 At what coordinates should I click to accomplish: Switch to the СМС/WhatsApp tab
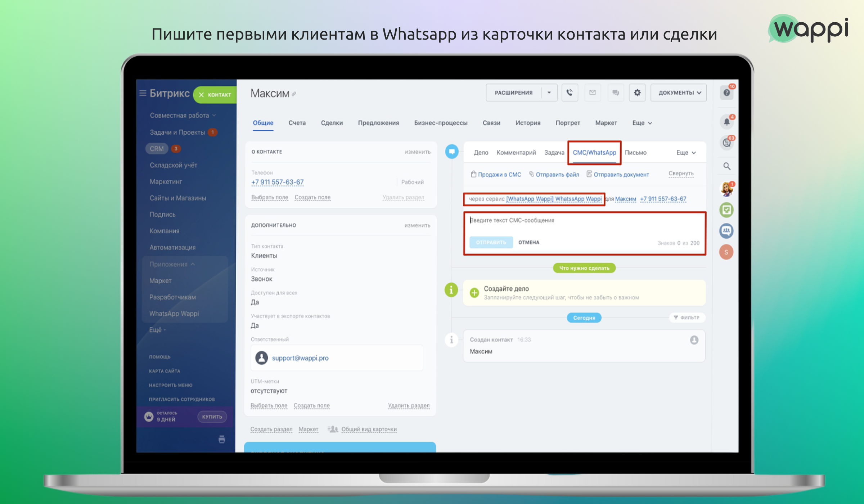pyautogui.click(x=594, y=152)
